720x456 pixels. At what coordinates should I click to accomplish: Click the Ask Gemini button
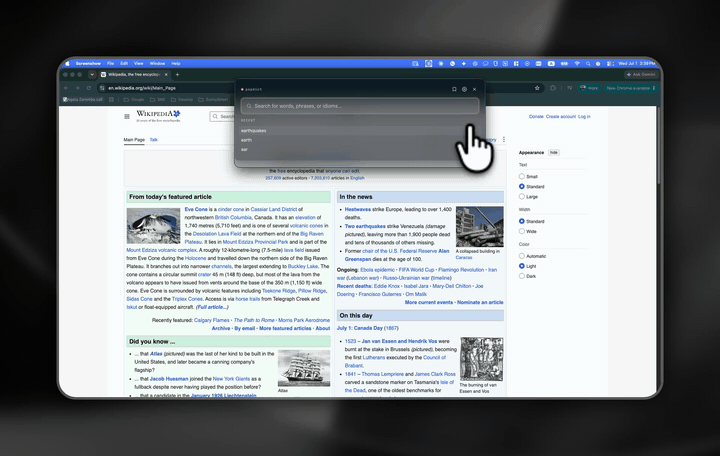click(641, 74)
